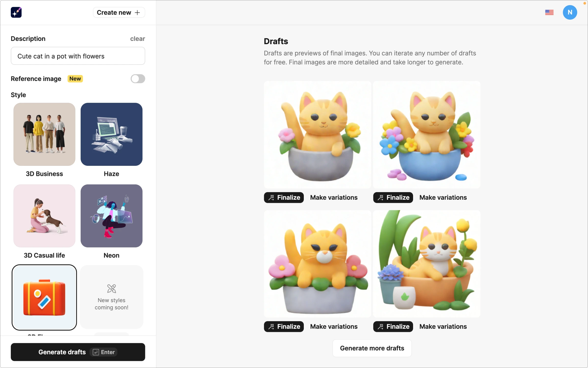
Task: Enable Reference image New feature
Action: click(138, 79)
